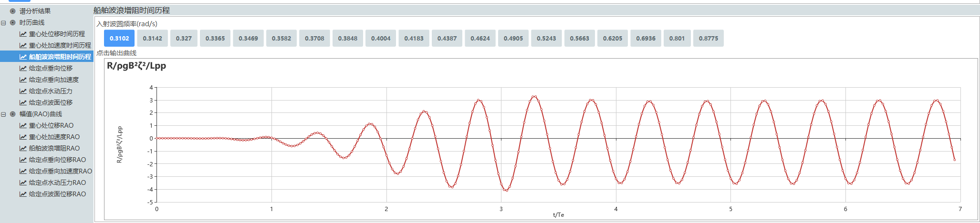Click chart icon beside 重心处加速度时间历程
980x223 pixels.
[22, 45]
